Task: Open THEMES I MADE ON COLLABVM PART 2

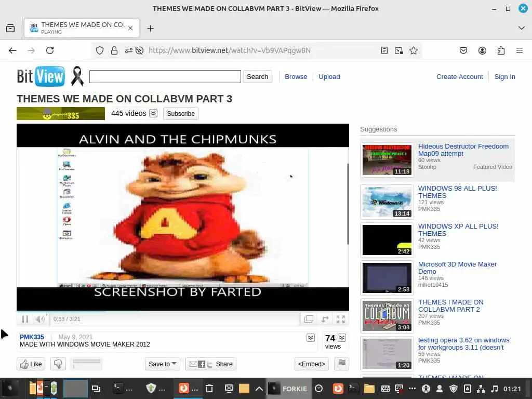Action: click(x=450, y=305)
